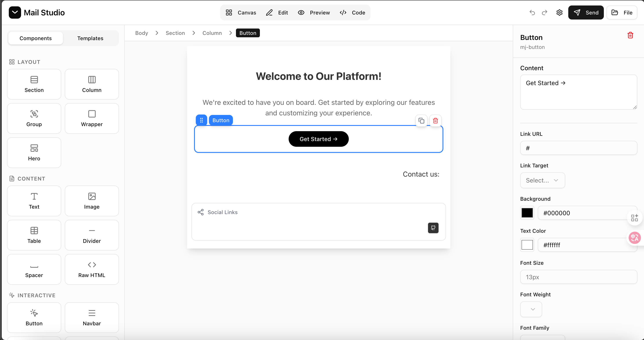Click the redo arrow icon

pyautogui.click(x=545, y=13)
